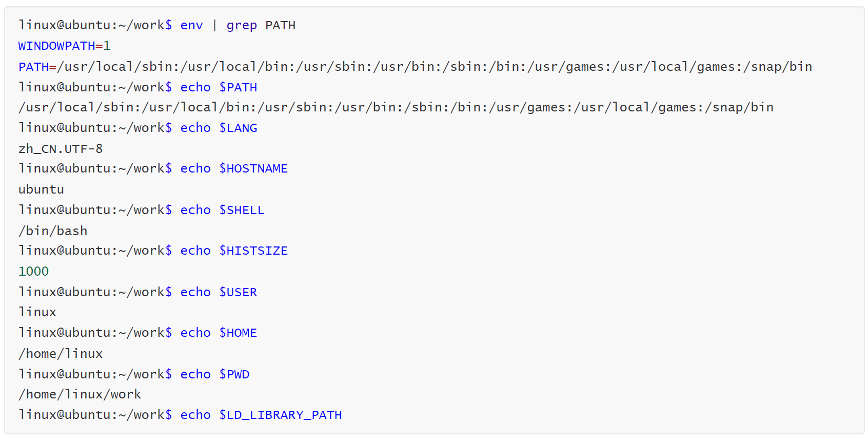Click the $PWD variable text
Image resolution: width=868 pixels, height=439 pixels.
coord(234,374)
